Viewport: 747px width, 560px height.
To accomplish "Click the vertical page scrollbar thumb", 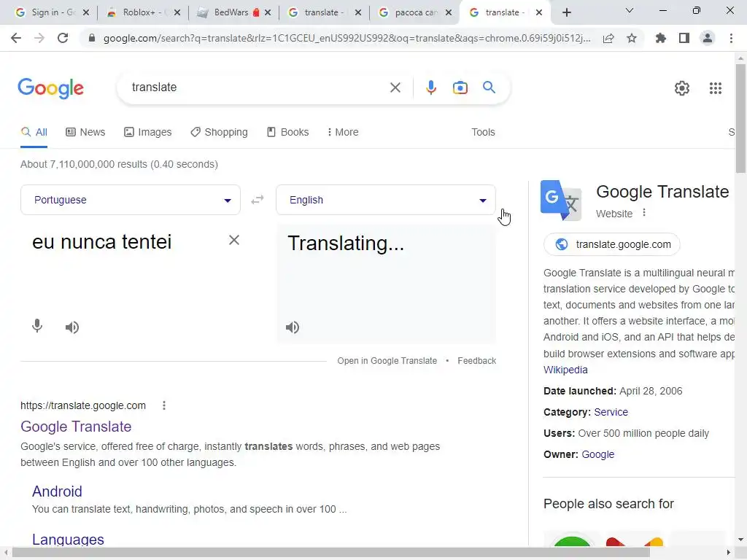I will point(740,118).
